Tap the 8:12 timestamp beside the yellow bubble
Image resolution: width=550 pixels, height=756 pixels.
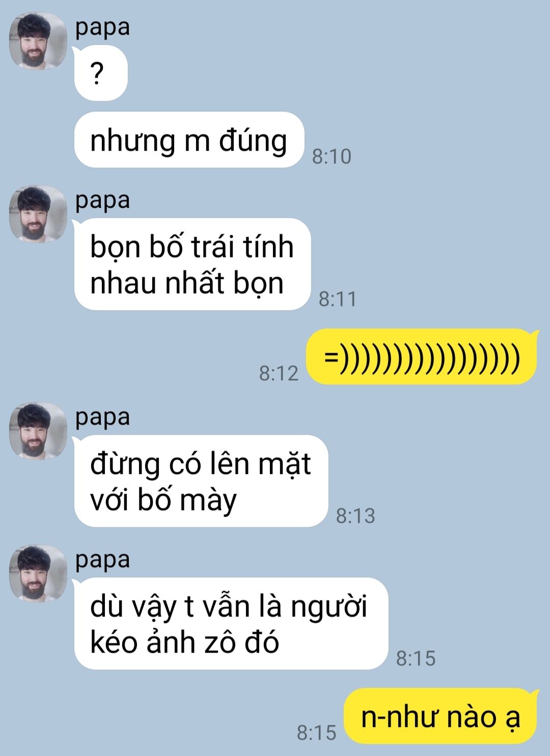279,373
